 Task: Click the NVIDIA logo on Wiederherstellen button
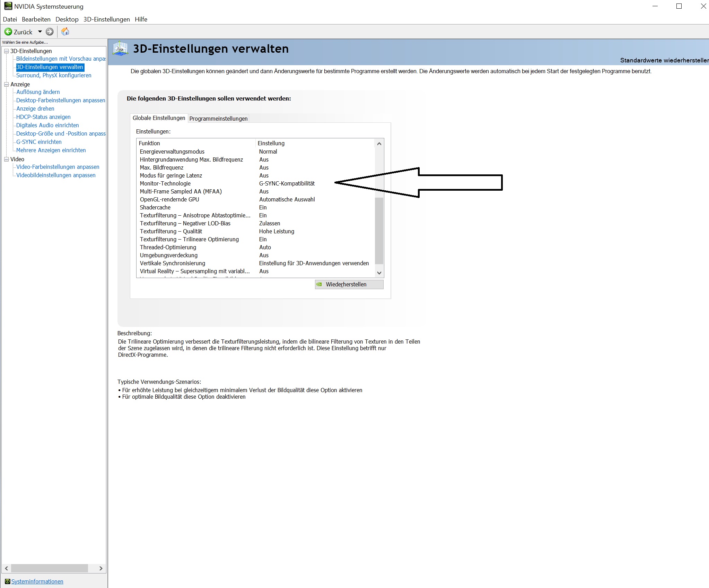tap(319, 284)
